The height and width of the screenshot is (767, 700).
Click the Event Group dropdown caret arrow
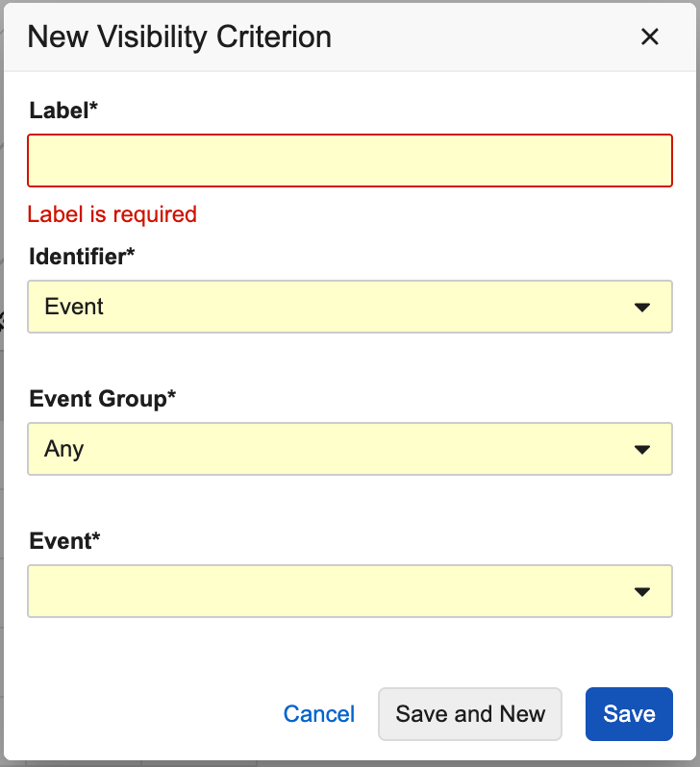(x=642, y=449)
